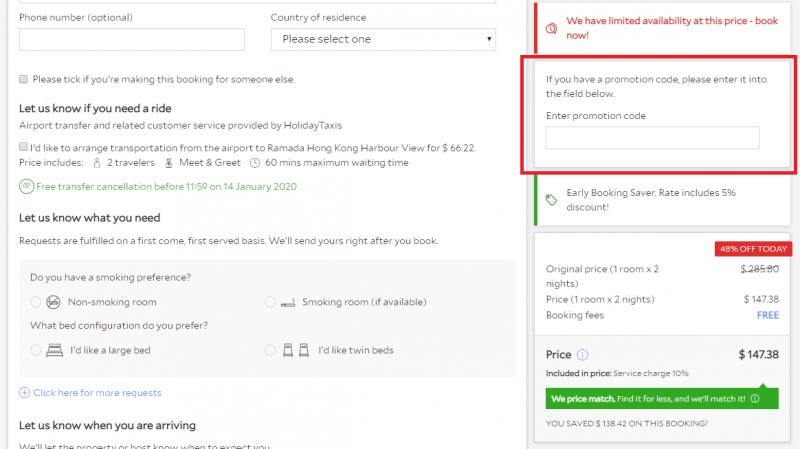Click the Price info icon

point(583,355)
